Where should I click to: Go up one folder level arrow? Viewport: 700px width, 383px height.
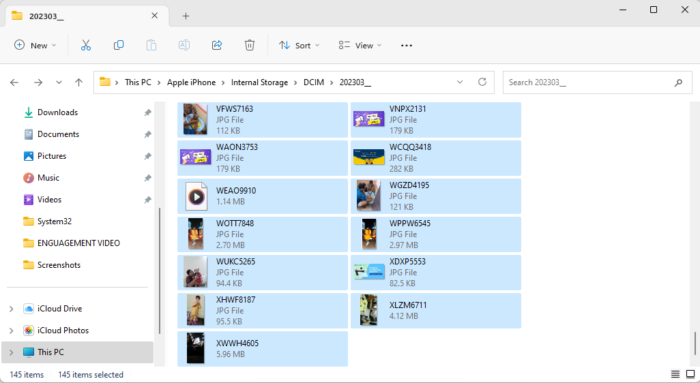point(79,82)
